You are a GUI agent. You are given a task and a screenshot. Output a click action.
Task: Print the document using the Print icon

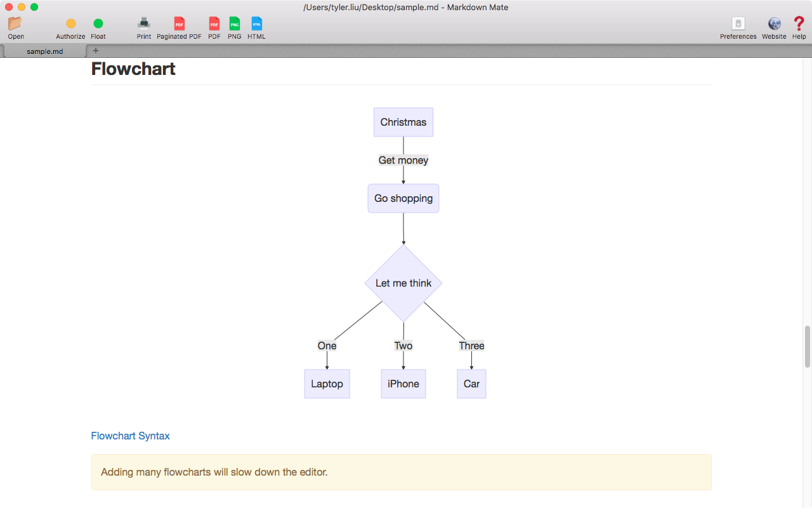tap(144, 23)
